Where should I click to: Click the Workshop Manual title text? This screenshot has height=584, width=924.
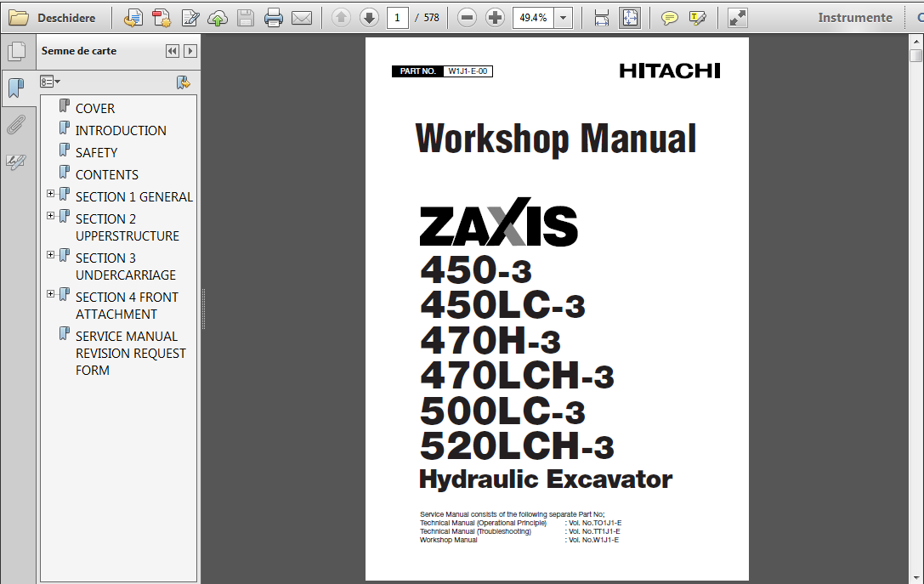point(556,139)
